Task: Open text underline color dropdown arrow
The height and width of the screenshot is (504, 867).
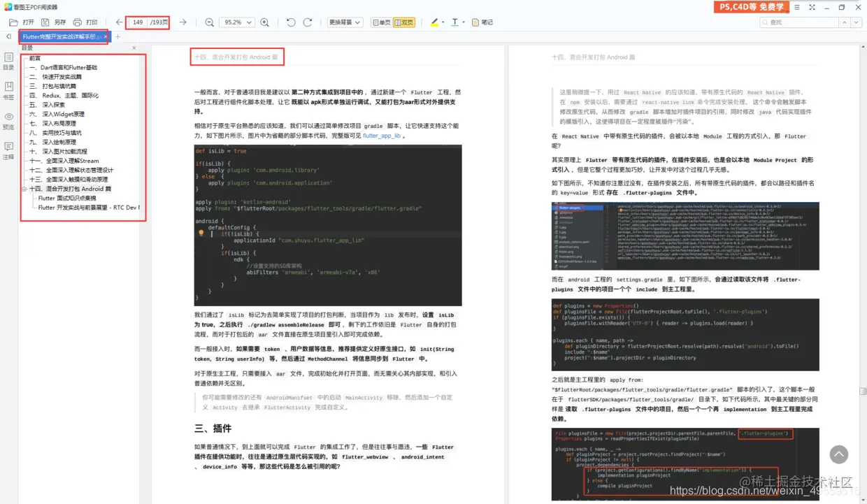Action: (464, 22)
